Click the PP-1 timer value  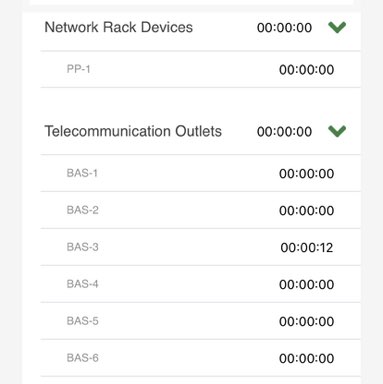pyautogui.click(x=307, y=70)
